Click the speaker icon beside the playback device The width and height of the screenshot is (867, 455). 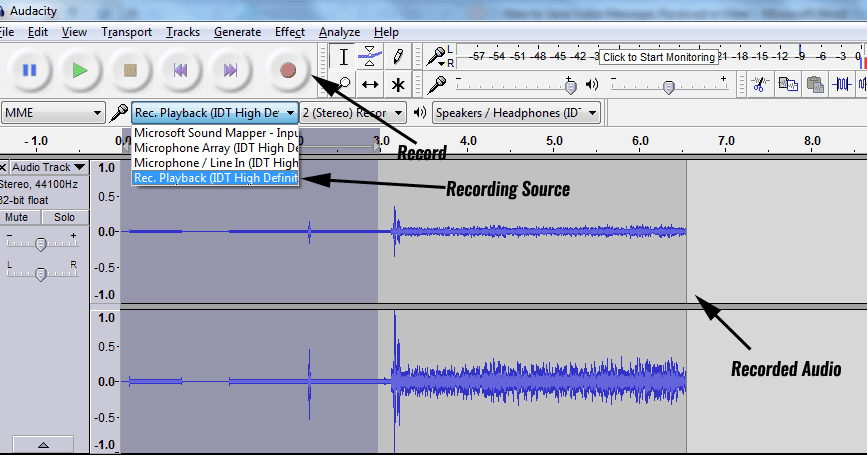point(420,113)
